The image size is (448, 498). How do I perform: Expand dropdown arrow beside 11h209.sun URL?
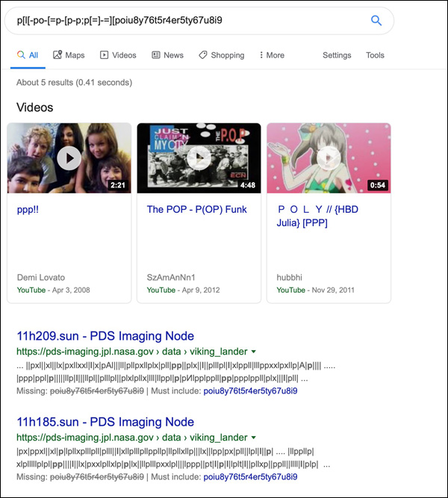[x=254, y=352]
